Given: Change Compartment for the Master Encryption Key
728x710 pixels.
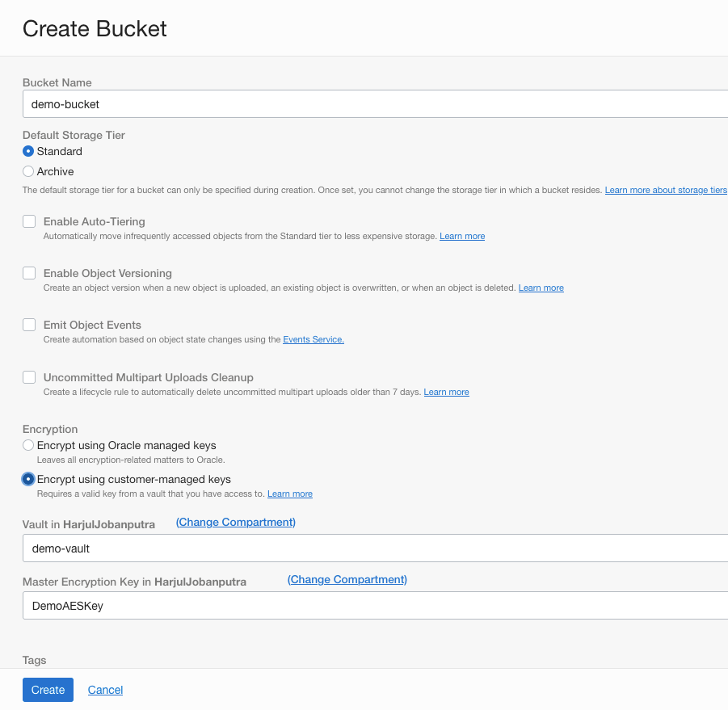Looking at the screenshot, I should coord(347,579).
